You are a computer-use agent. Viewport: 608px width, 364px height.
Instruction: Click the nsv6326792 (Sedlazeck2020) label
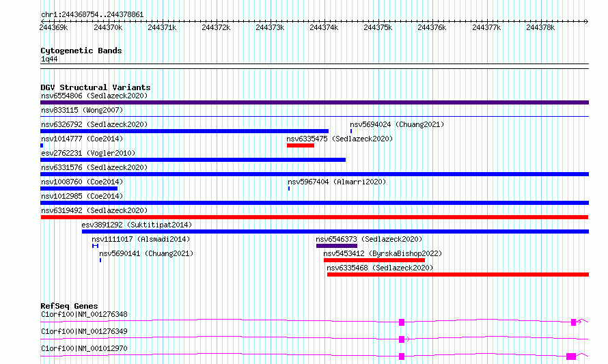click(94, 124)
